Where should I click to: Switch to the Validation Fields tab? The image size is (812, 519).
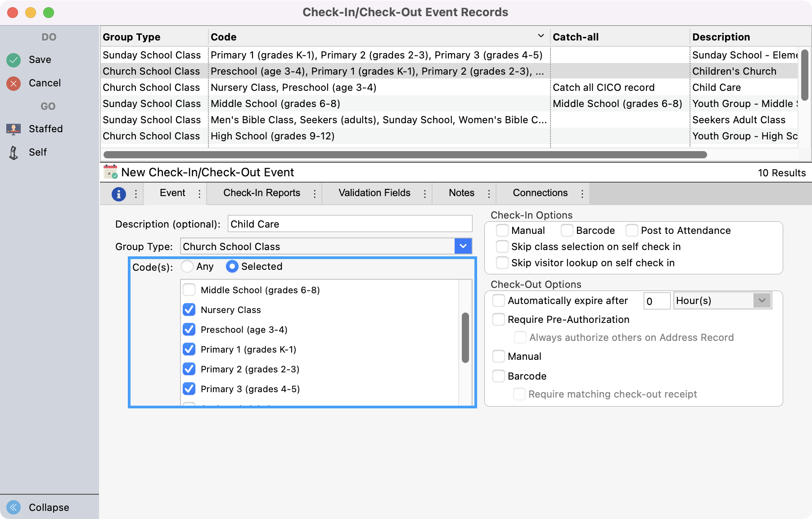(x=373, y=193)
